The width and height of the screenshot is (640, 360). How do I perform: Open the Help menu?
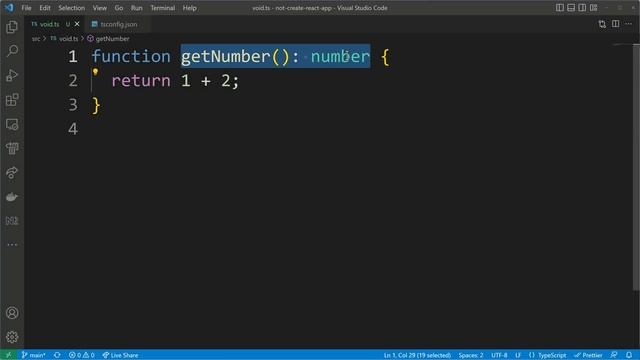click(189, 8)
